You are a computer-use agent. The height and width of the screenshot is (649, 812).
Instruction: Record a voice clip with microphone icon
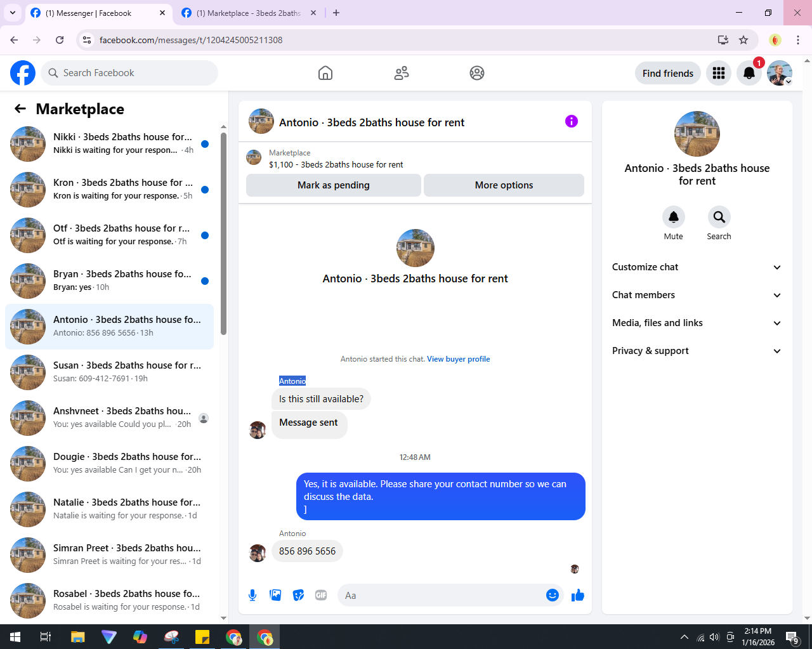click(x=252, y=595)
